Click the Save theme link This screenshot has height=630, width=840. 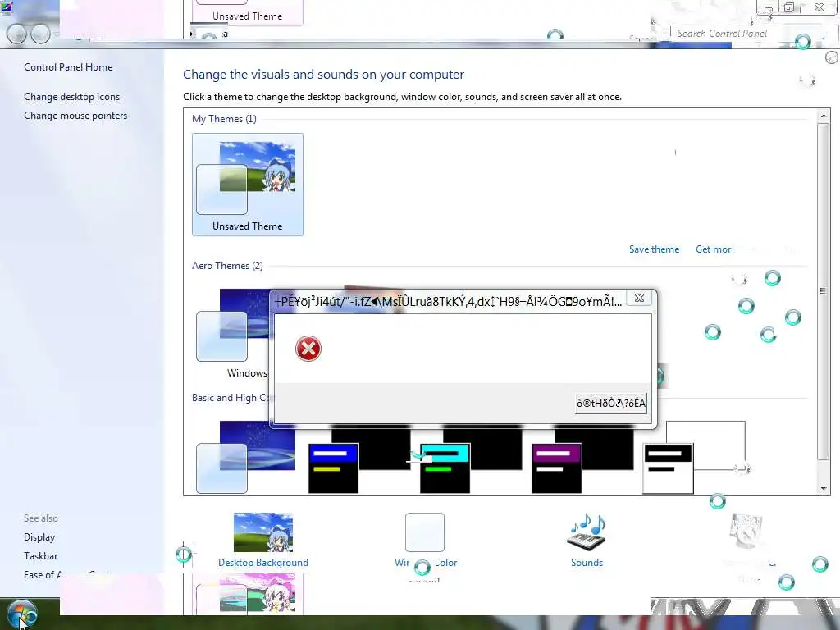tap(654, 249)
